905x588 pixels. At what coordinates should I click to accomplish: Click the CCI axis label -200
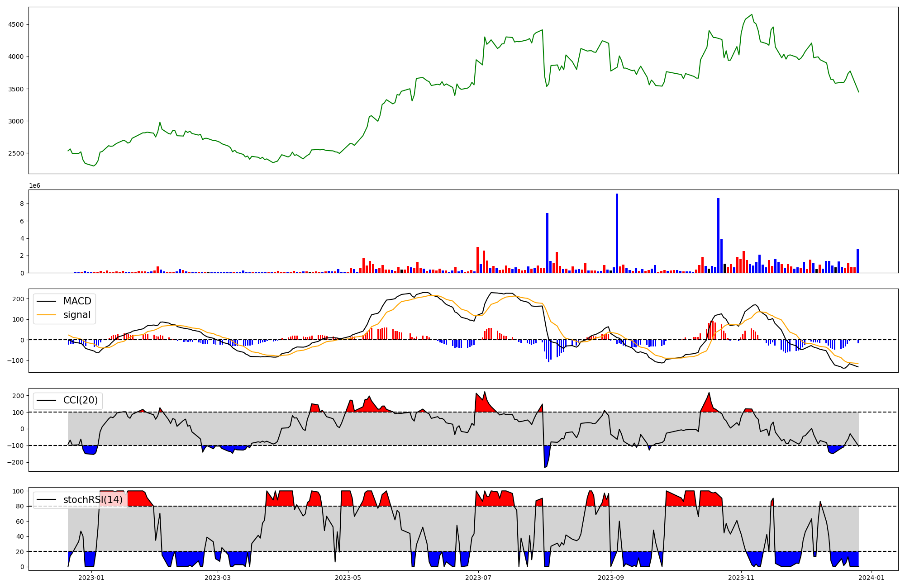click(x=15, y=462)
